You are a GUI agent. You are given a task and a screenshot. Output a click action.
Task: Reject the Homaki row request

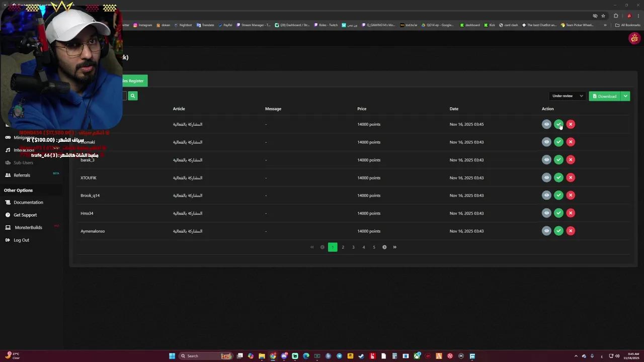(571, 142)
